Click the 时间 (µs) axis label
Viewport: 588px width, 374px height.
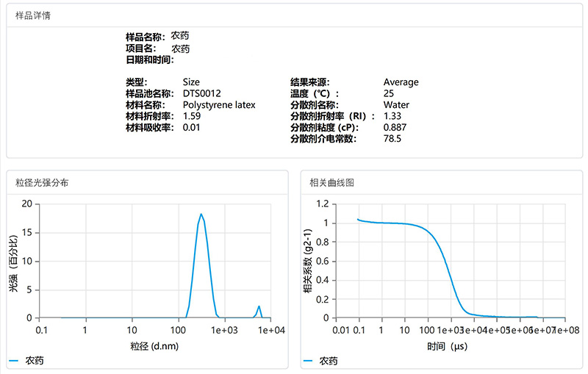[448, 346]
